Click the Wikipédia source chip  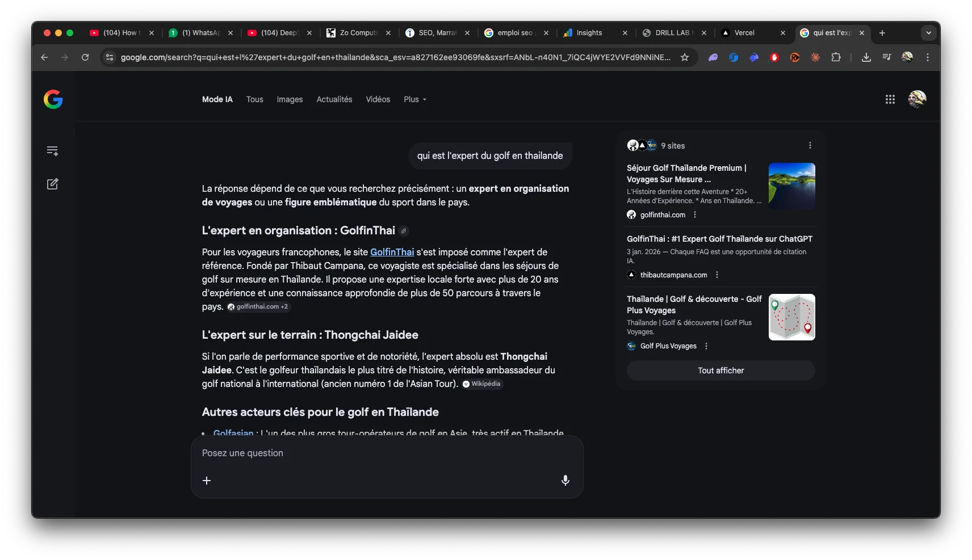[482, 384]
